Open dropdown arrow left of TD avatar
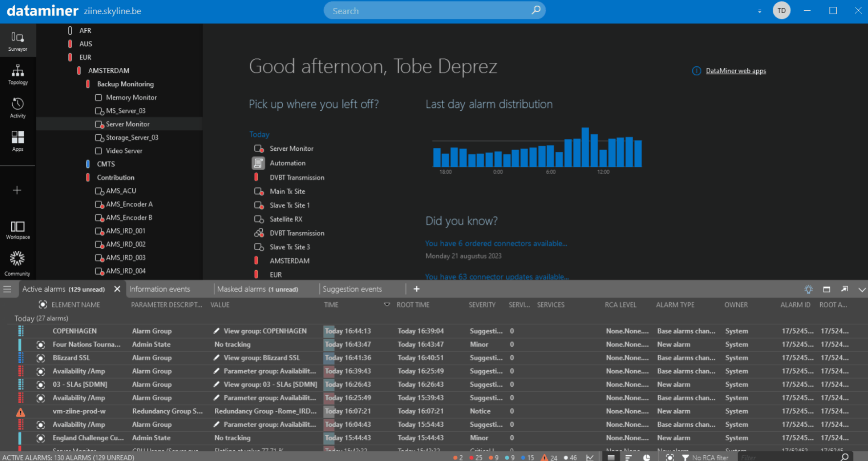 pos(760,11)
